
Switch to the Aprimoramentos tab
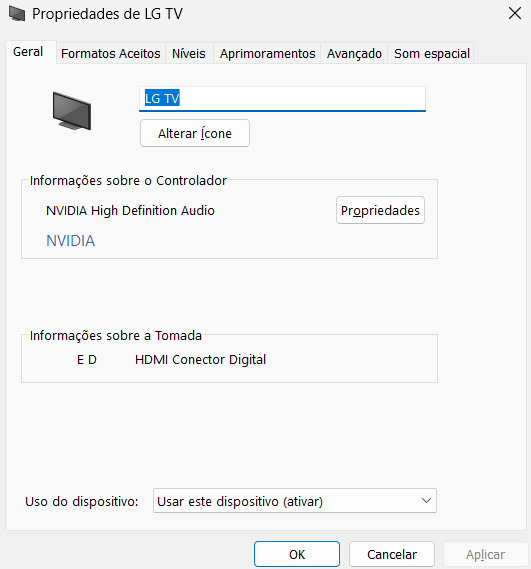coord(267,53)
